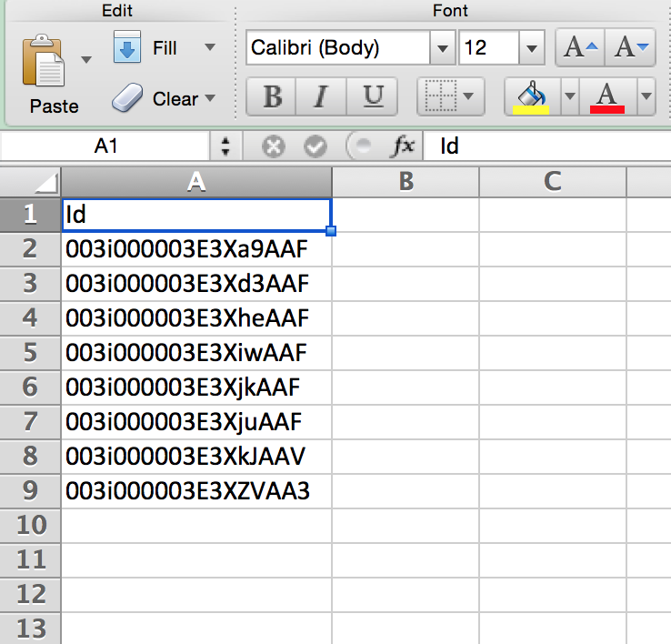Open the font color dropdown arrow
This screenshot has height=644, width=671.
pyautogui.click(x=646, y=96)
